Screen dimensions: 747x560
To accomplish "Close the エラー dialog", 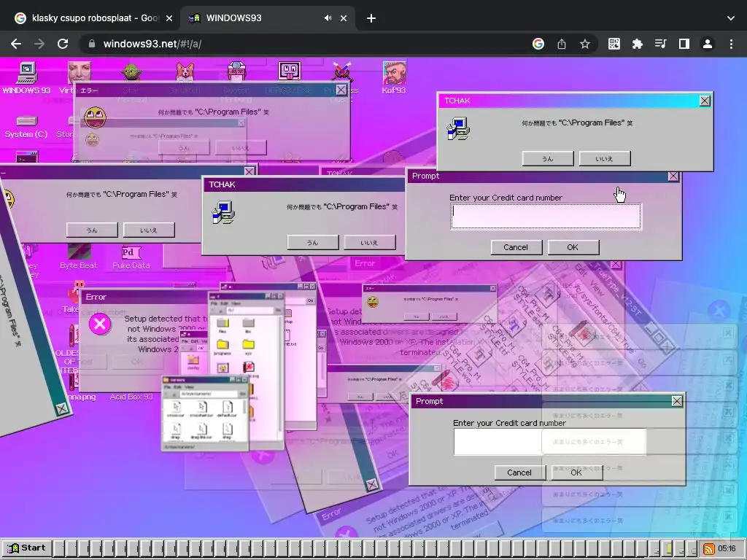I will (x=341, y=90).
